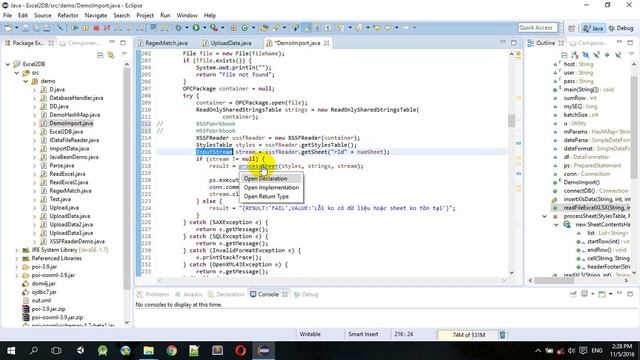
Task: Collapse all in Package Explorer
Action: pyautogui.click(x=100, y=55)
